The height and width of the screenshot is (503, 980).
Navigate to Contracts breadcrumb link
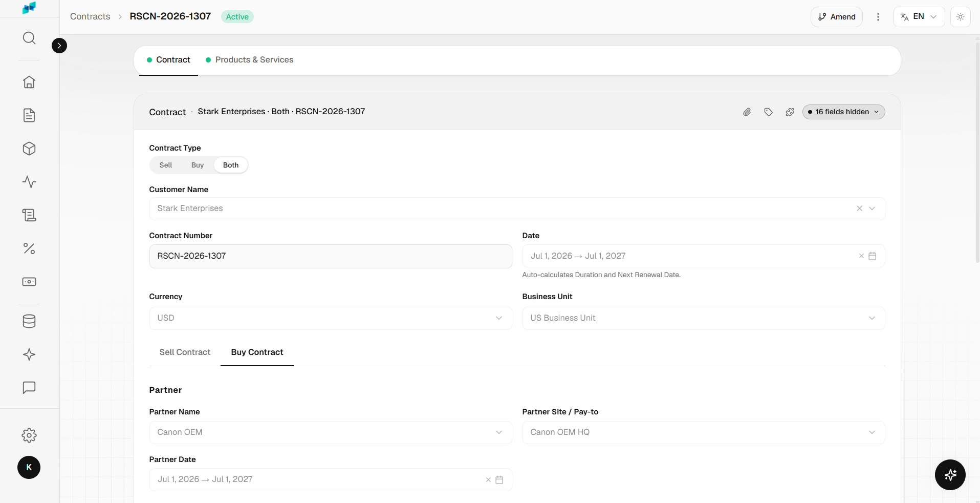[x=90, y=16]
